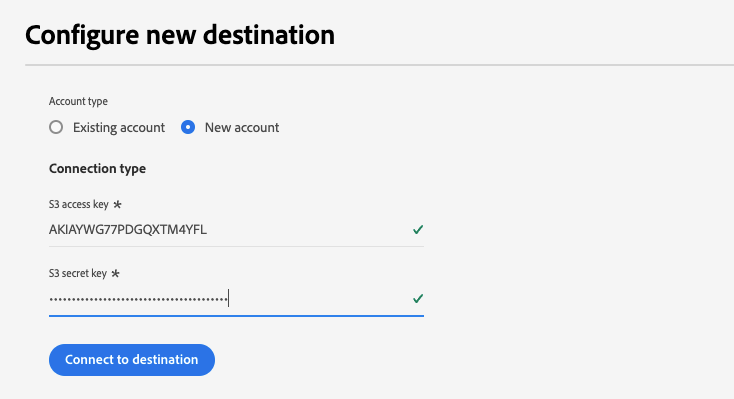This screenshot has height=399, width=734.
Task: Select the Existing account radio button
Action: [x=56, y=127]
